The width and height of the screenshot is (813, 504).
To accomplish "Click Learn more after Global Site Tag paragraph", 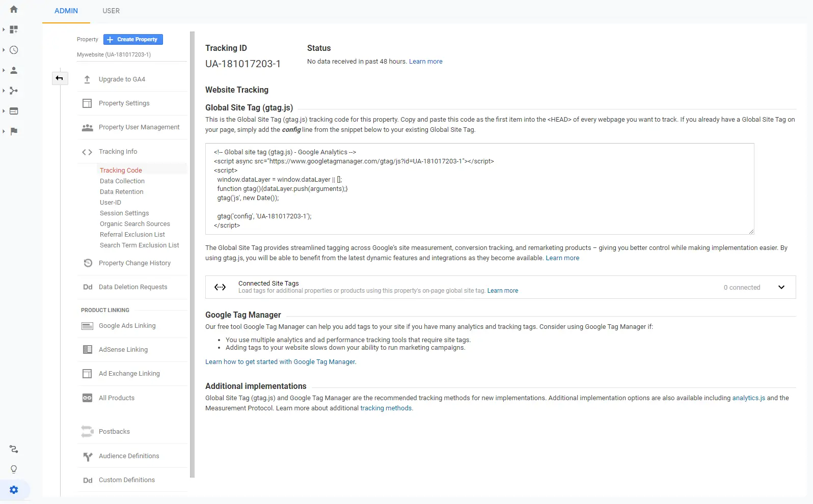I will click(562, 258).
